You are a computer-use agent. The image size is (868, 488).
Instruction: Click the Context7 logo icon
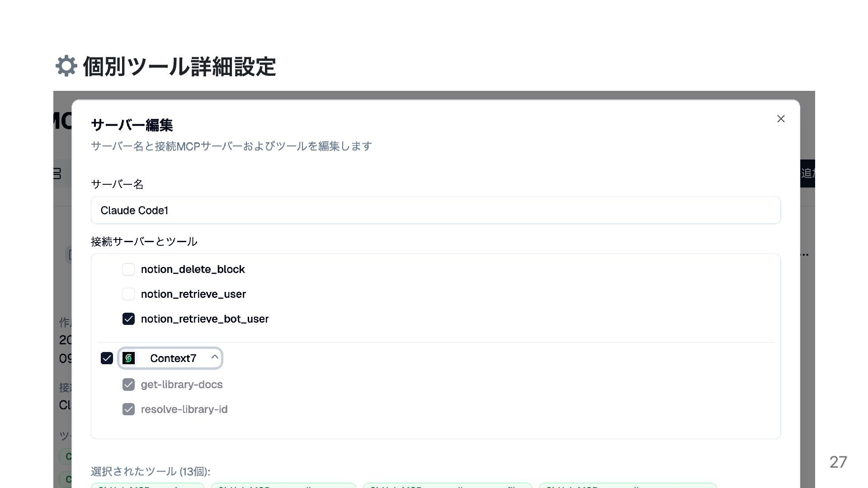(128, 358)
